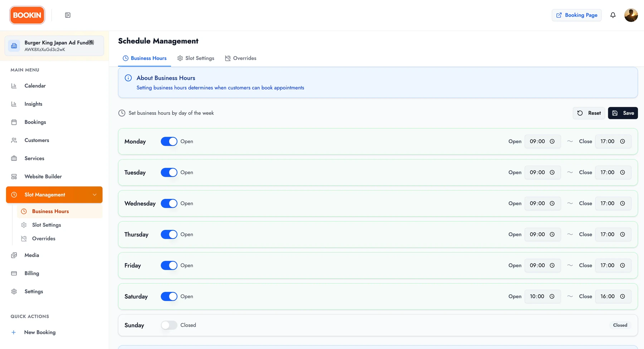Open Saturday opening time picker 10:00
The height and width of the screenshot is (349, 644).
pyautogui.click(x=542, y=296)
